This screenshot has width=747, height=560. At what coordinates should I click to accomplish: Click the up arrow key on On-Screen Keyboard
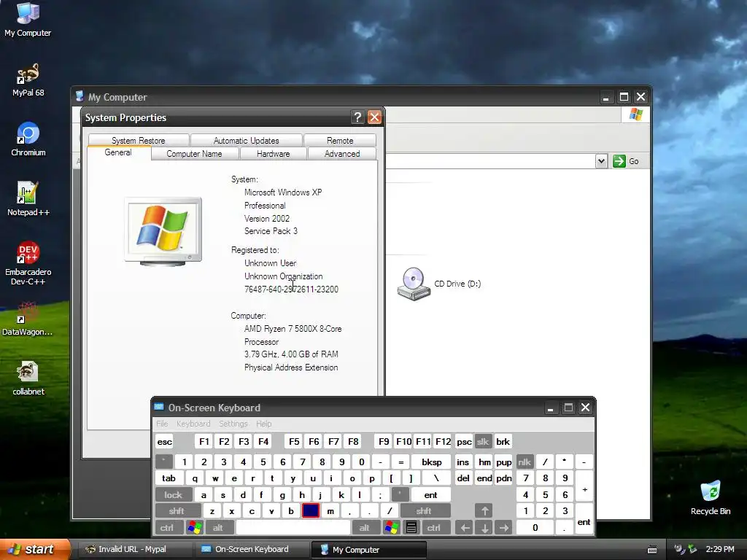(x=484, y=511)
